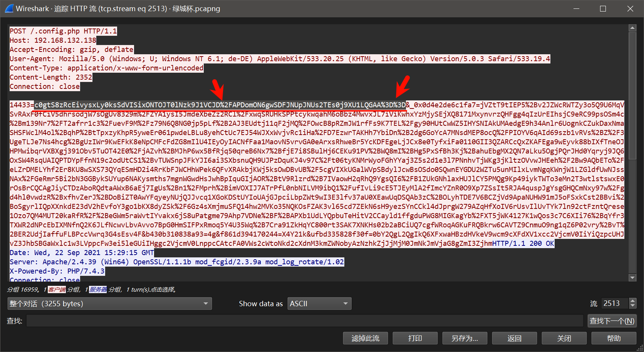Viewport: 644px width, 352px height.
Task: Click the 关闭 button at the bottom
Action: (x=564, y=338)
